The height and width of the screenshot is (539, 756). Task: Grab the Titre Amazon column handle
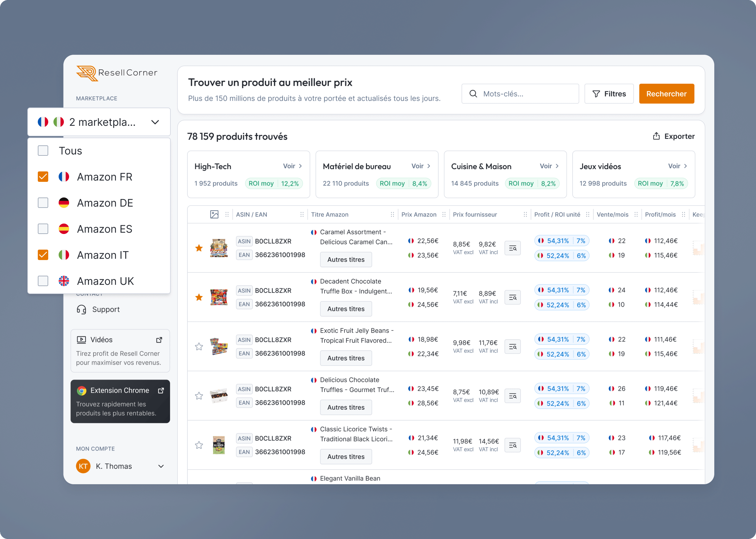pos(393,214)
